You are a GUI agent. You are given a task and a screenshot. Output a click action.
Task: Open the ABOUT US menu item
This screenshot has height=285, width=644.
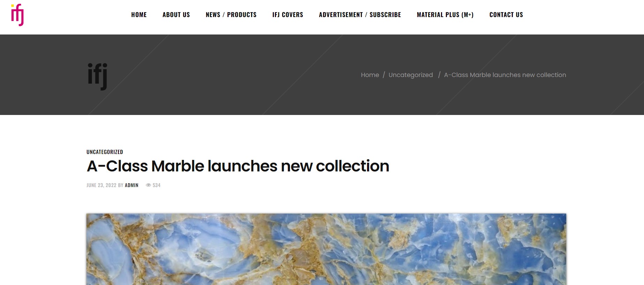(x=176, y=15)
